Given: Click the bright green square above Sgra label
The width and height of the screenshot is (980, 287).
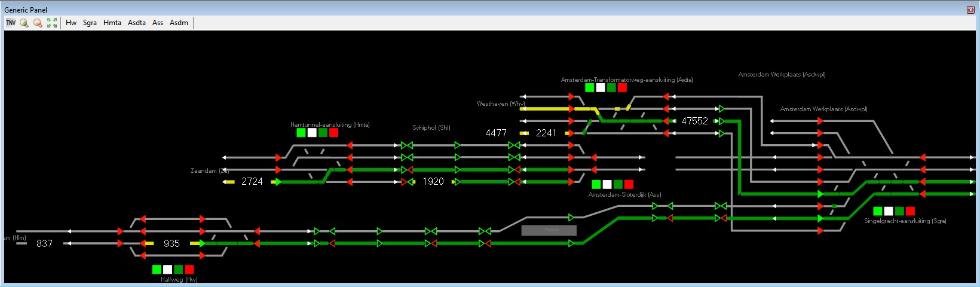Looking at the screenshot, I should [x=878, y=211].
